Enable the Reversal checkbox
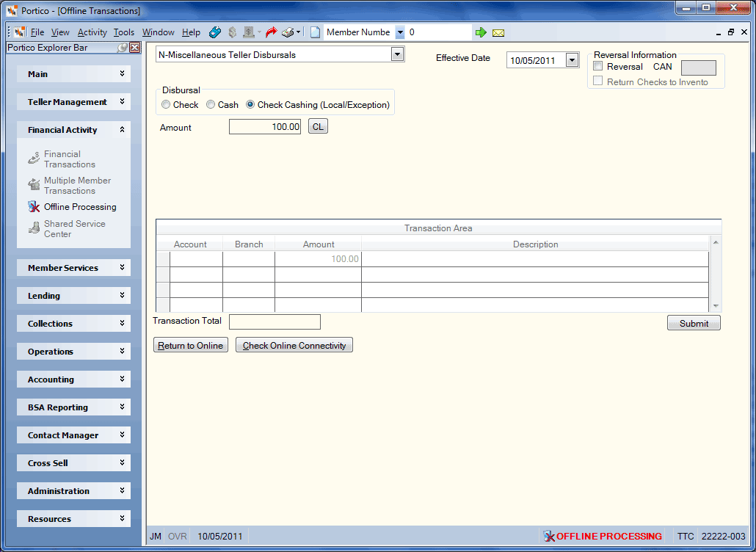This screenshot has width=756, height=552. tap(598, 66)
